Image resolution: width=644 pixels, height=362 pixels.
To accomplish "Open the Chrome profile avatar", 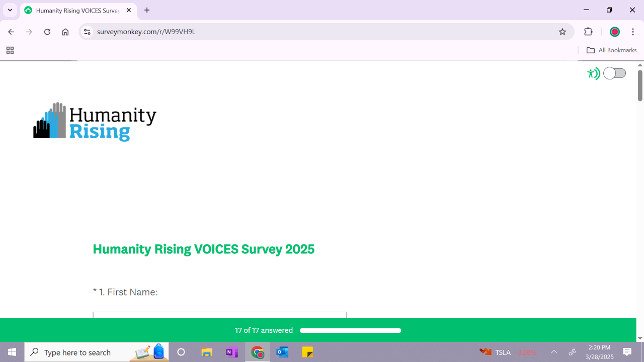I will pos(614,32).
